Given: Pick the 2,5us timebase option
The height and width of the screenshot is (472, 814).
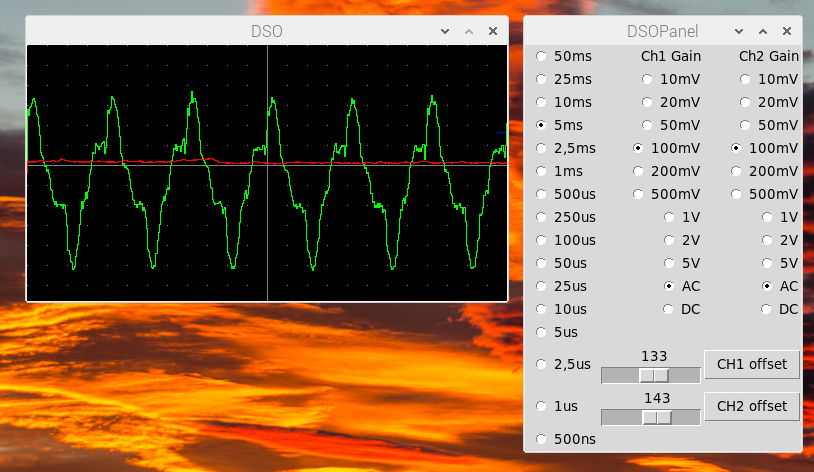Looking at the screenshot, I should (x=563, y=364).
